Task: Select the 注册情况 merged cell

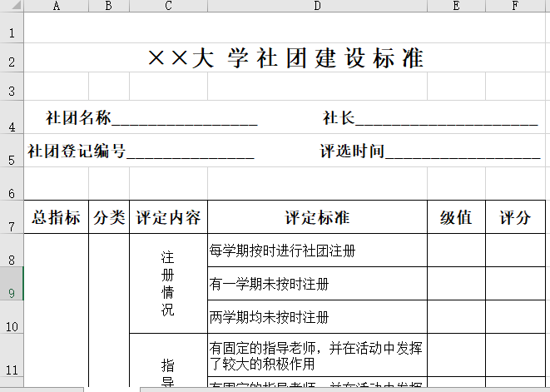Action: (x=168, y=284)
